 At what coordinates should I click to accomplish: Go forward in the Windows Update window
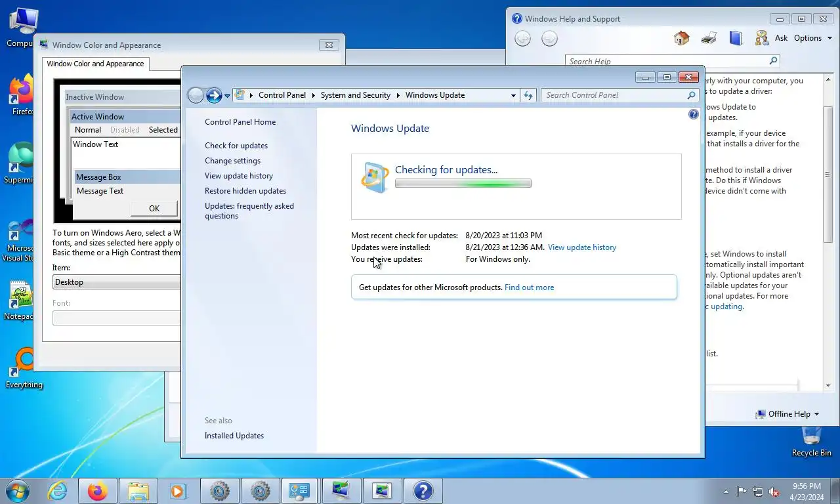pos(214,96)
